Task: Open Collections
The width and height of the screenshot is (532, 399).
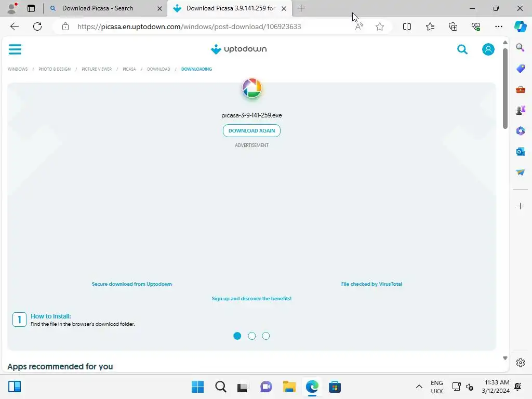Action: tap(453, 26)
